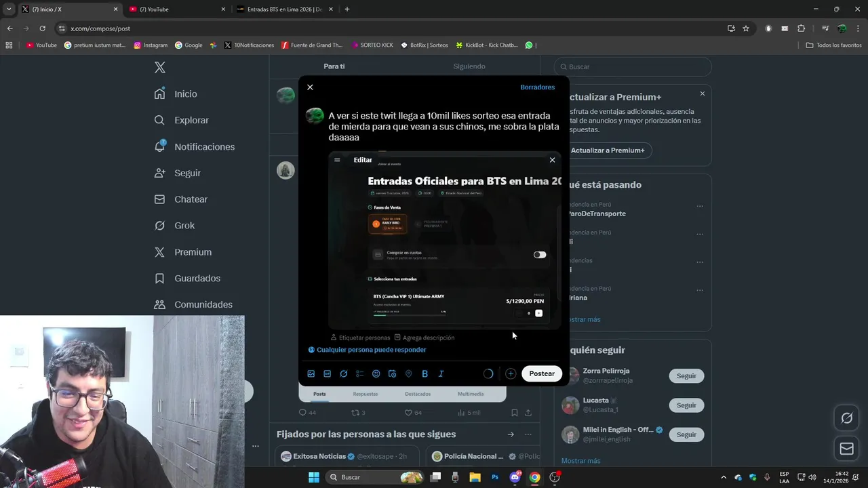The image size is (868, 488).
Task: Open the SORTEO KICK bookmark
Action: pos(372,45)
